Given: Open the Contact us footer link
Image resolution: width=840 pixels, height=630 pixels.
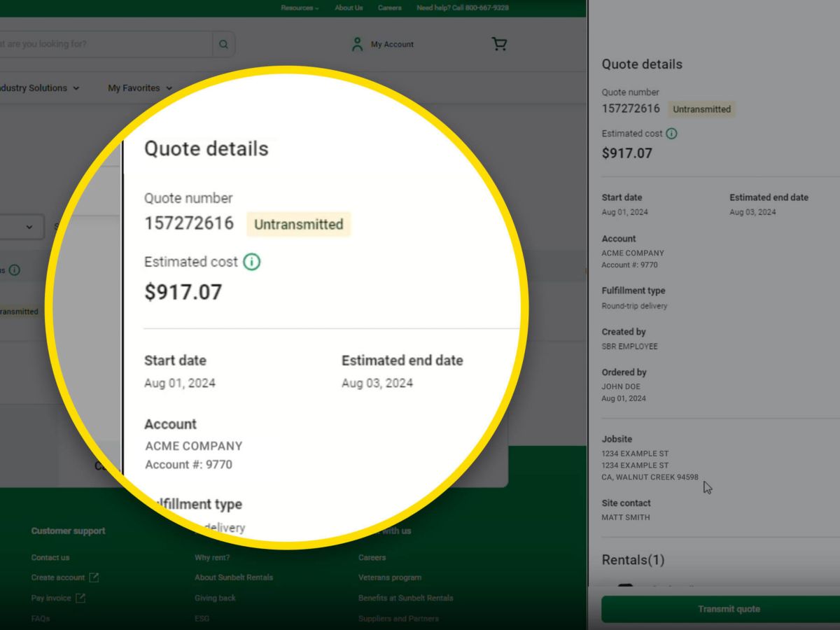Looking at the screenshot, I should pyautogui.click(x=50, y=557).
